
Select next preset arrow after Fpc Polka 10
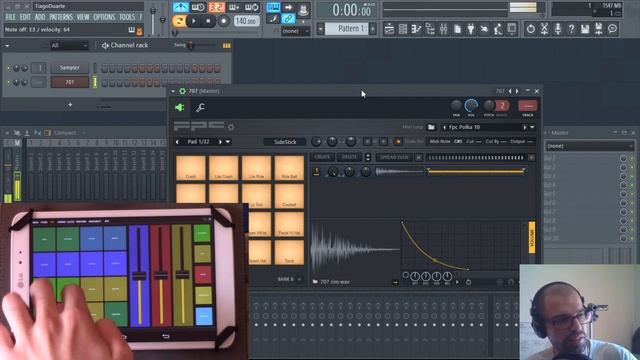coord(525,127)
